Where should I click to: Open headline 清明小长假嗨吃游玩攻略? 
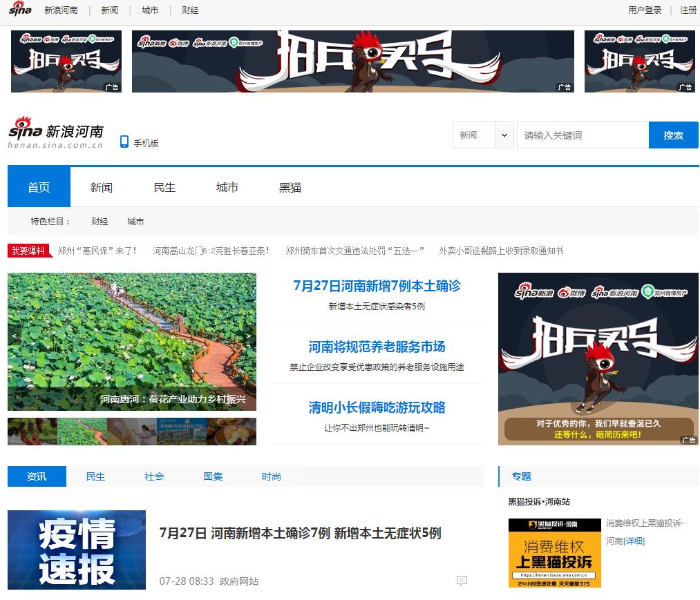(377, 407)
